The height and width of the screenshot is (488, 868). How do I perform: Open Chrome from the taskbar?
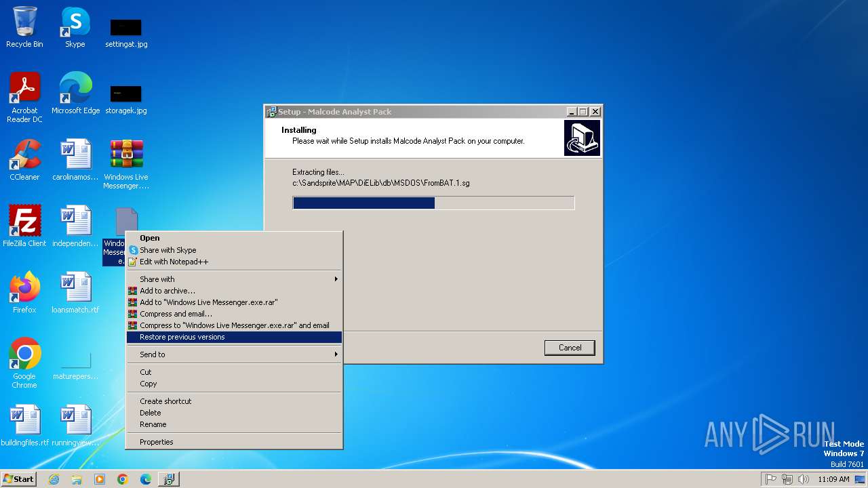pos(123,479)
